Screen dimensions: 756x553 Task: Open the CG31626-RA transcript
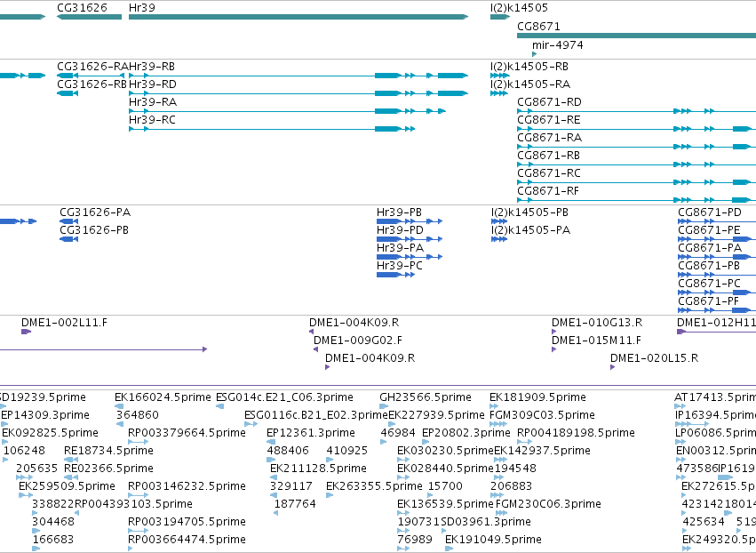pyautogui.click(x=90, y=76)
